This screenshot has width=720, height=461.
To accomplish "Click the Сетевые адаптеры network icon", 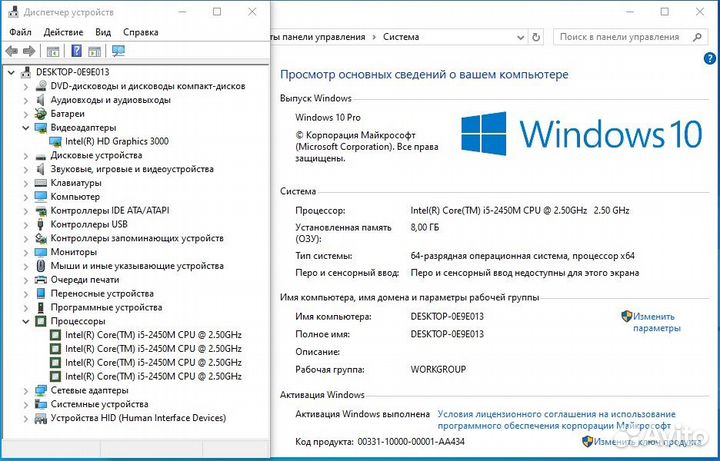I will tap(41, 390).
